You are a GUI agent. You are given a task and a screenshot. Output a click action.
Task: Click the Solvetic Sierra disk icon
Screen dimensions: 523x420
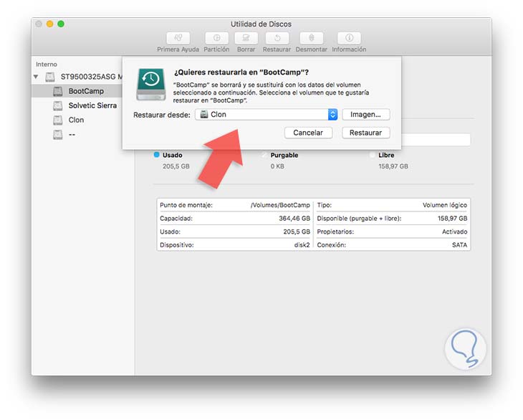58,106
